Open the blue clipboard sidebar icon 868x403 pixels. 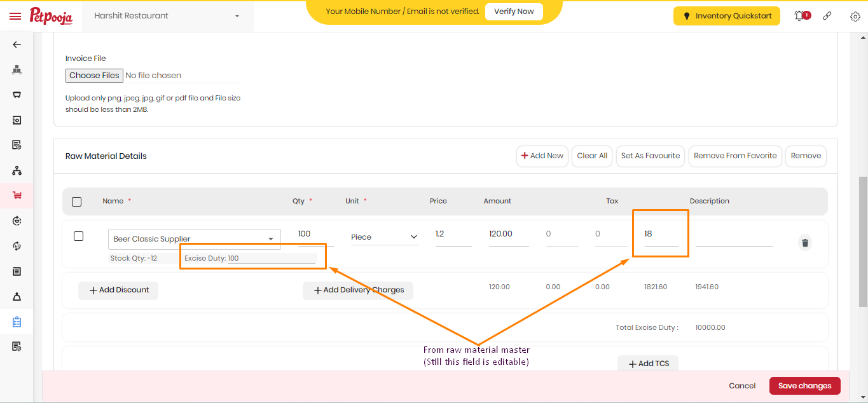point(17,322)
